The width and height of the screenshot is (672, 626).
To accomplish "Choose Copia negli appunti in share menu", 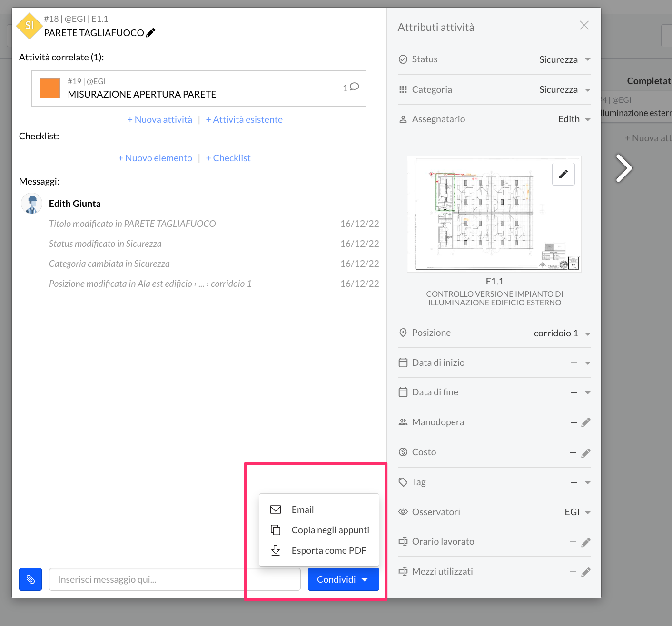I will pyautogui.click(x=330, y=530).
